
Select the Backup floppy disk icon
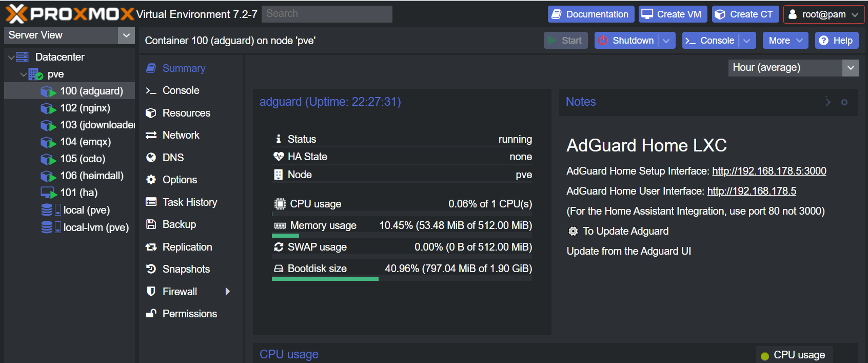point(151,224)
